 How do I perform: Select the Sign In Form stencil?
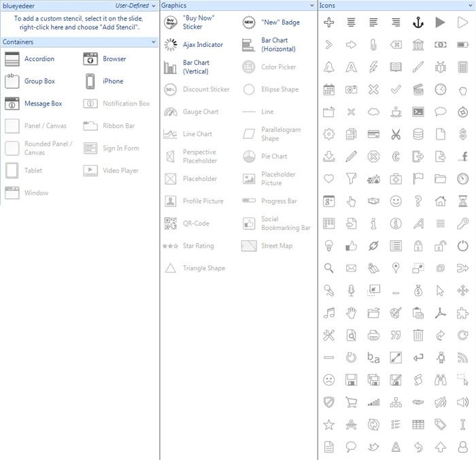[111, 148]
